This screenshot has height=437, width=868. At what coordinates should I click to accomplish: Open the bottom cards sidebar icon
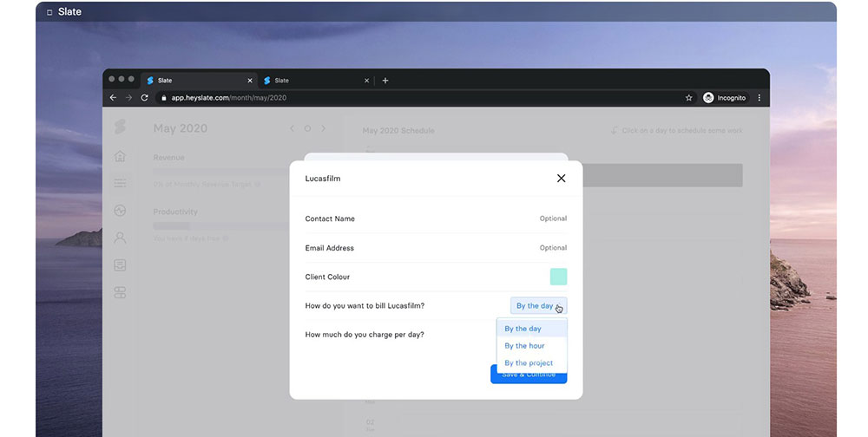point(120,292)
